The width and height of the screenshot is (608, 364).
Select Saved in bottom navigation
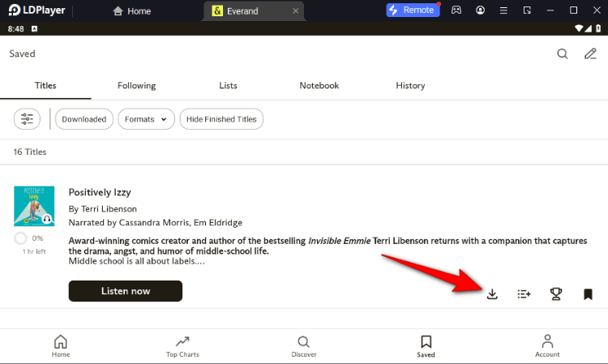(x=426, y=346)
